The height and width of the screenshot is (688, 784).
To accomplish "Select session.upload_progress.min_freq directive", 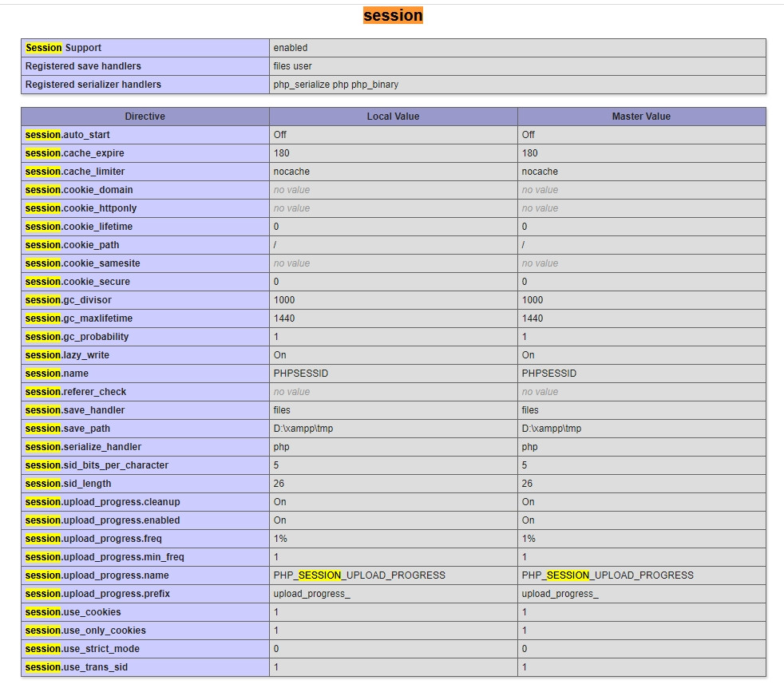I will tap(105, 557).
